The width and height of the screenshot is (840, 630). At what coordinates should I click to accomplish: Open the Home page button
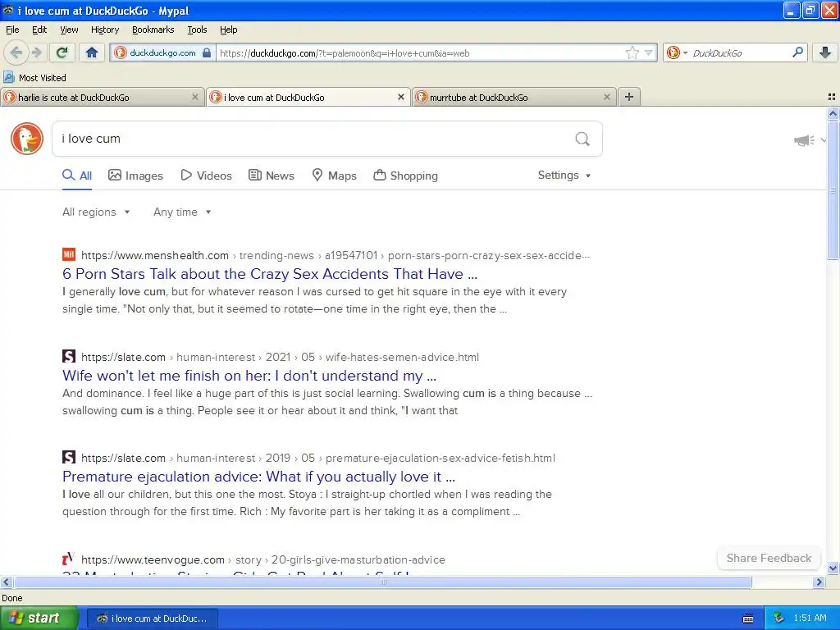pyautogui.click(x=92, y=52)
